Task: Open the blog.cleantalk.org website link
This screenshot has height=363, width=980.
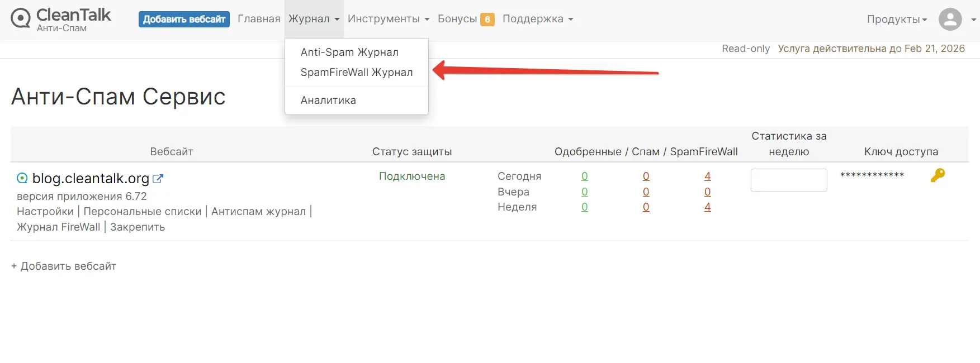Action: (x=91, y=178)
